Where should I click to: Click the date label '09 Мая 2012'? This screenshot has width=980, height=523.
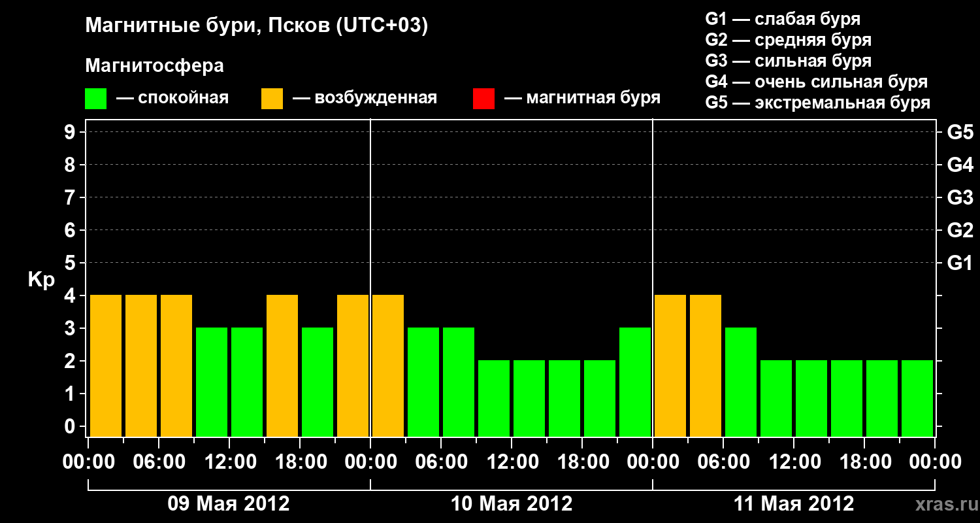pyautogui.click(x=229, y=504)
